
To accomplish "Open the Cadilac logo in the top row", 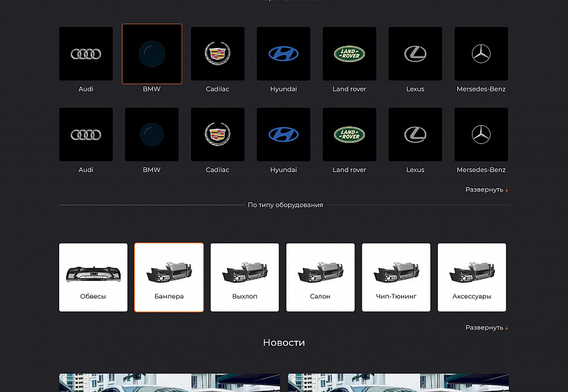I will click(218, 54).
